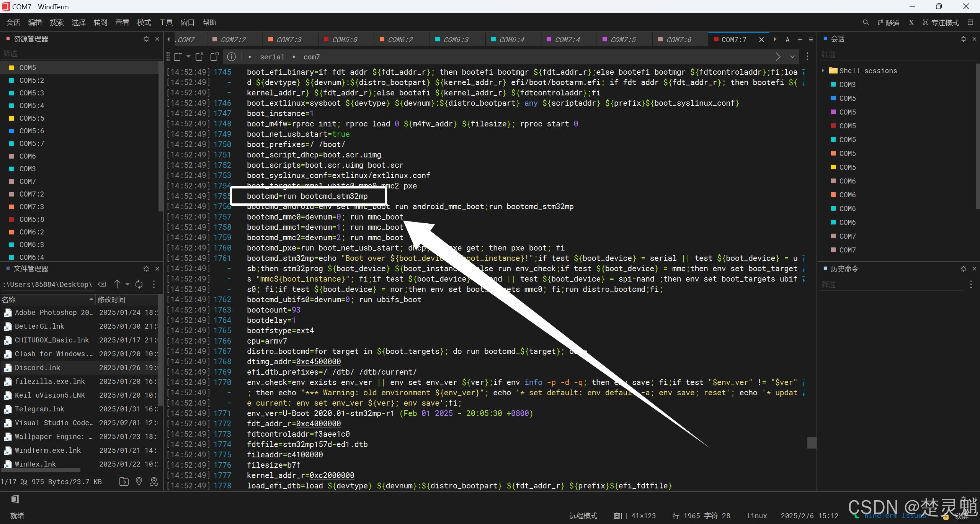This screenshot has height=524, width=980.
Task: Open search magnifier icon at top right
Action: coord(866,23)
